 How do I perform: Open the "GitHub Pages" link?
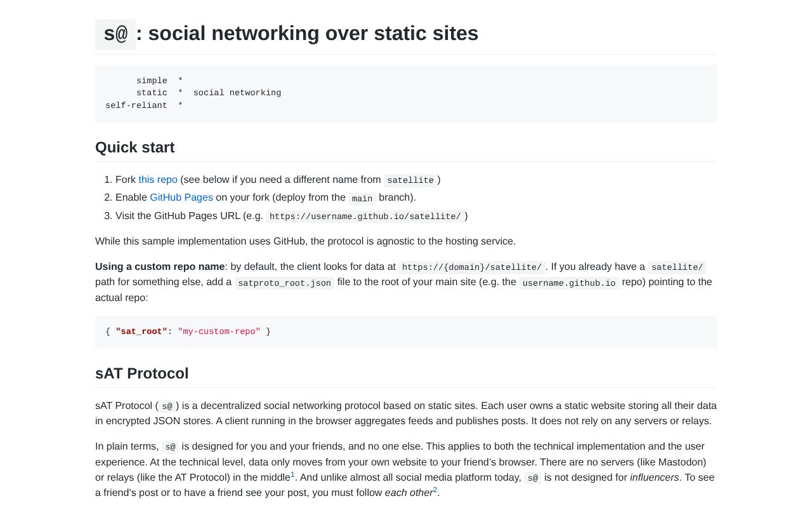click(x=181, y=197)
